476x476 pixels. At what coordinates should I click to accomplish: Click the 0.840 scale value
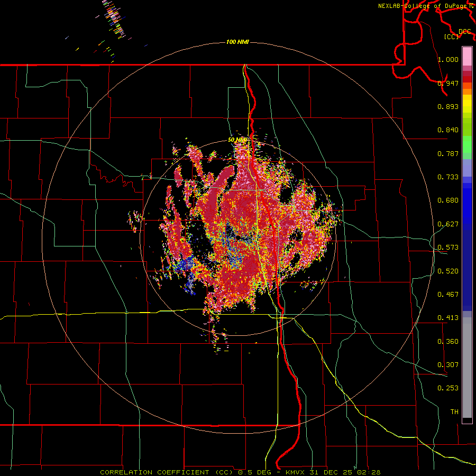pos(448,130)
